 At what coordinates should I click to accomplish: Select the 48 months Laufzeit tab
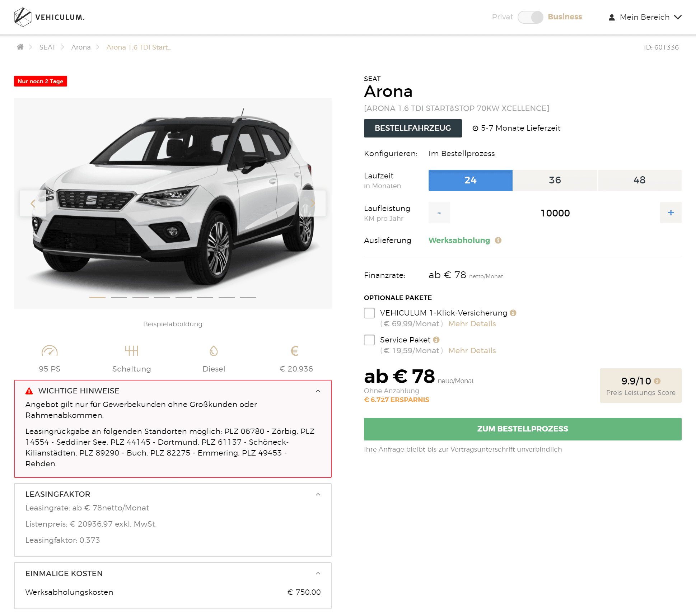tap(640, 180)
